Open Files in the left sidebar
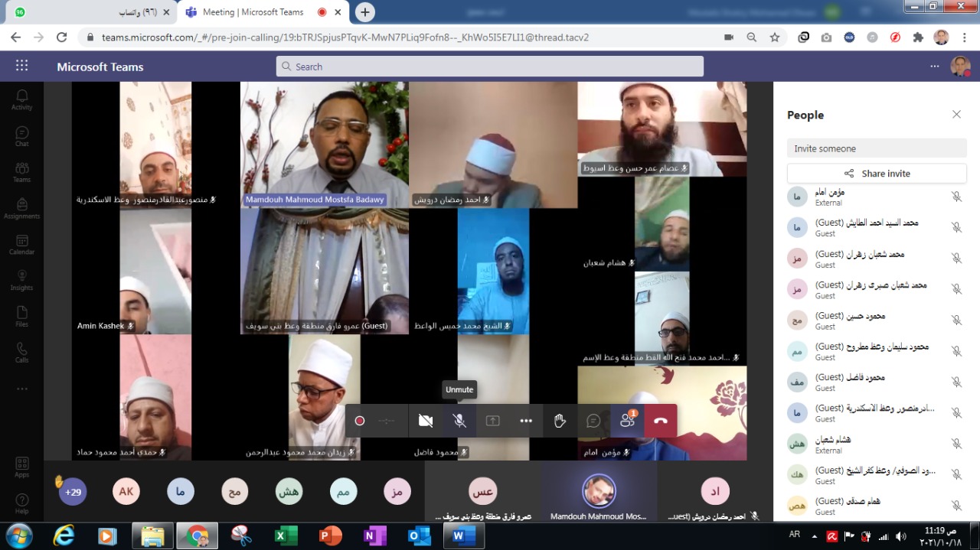The image size is (980, 550). (21, 317)
